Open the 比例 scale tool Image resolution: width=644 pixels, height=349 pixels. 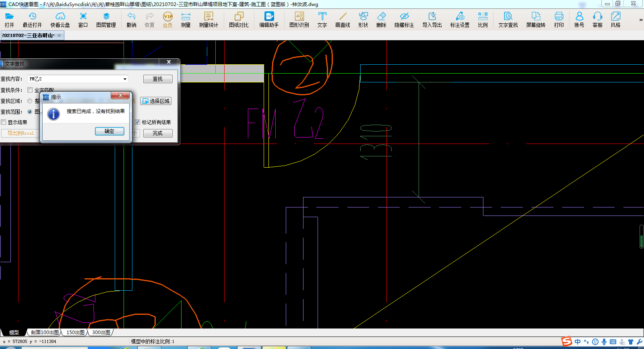(x=483, y=19)
